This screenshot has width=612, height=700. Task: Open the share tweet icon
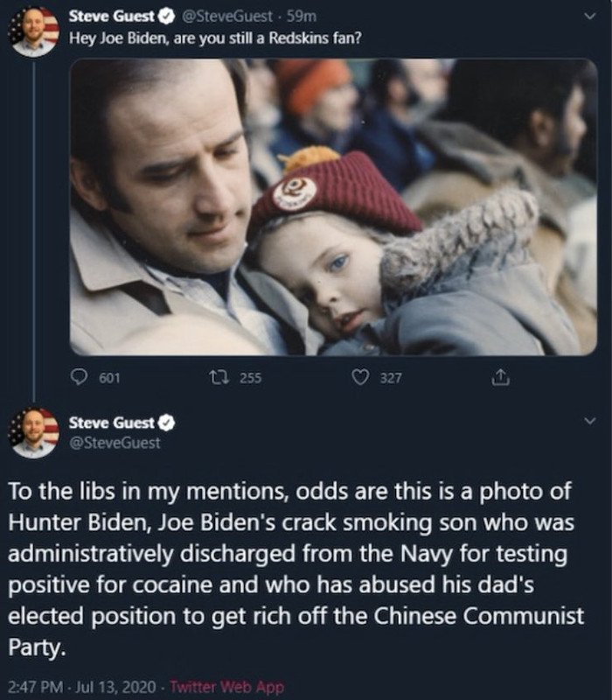tap(500, 377)
